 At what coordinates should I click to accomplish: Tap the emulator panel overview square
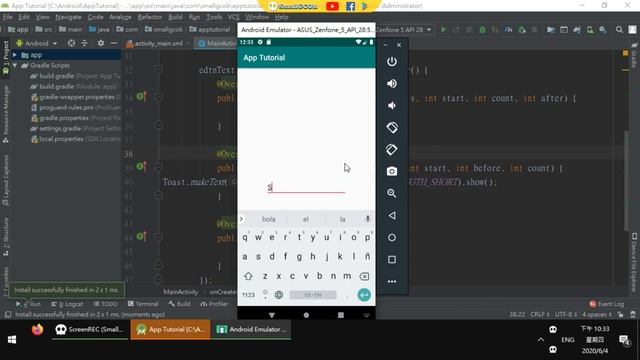point(392,260)
